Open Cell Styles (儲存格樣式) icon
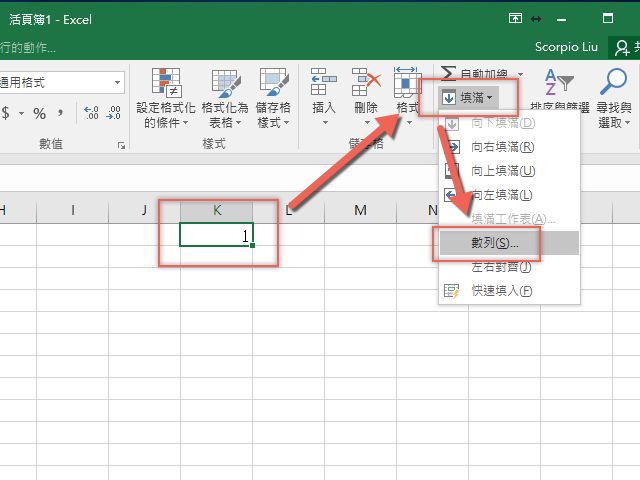Screen dimensions: 640x480 click(x=274, y=82)
